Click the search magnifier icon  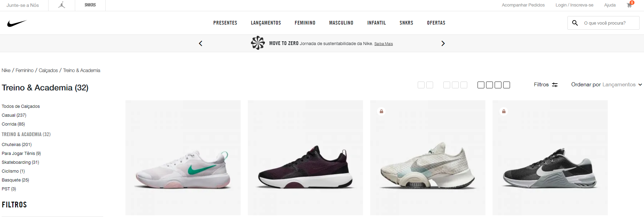[575, 23]
